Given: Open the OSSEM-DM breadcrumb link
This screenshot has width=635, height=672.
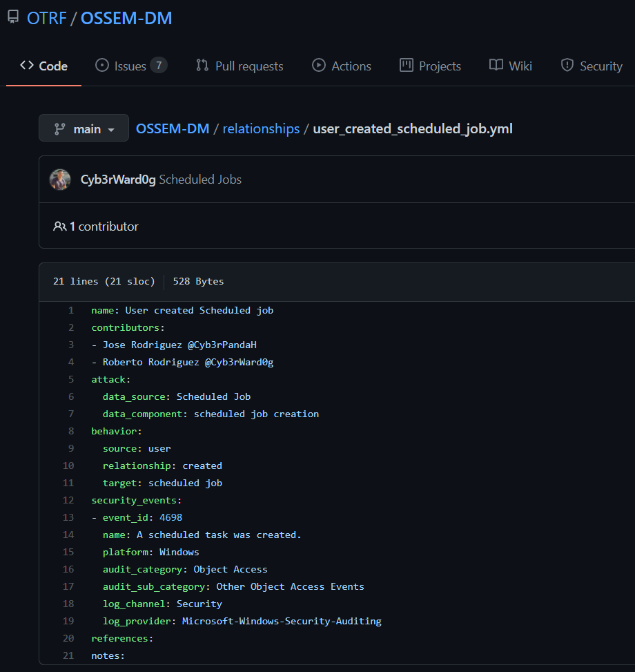Looking at the screenshot, I should tap(173, 128).
